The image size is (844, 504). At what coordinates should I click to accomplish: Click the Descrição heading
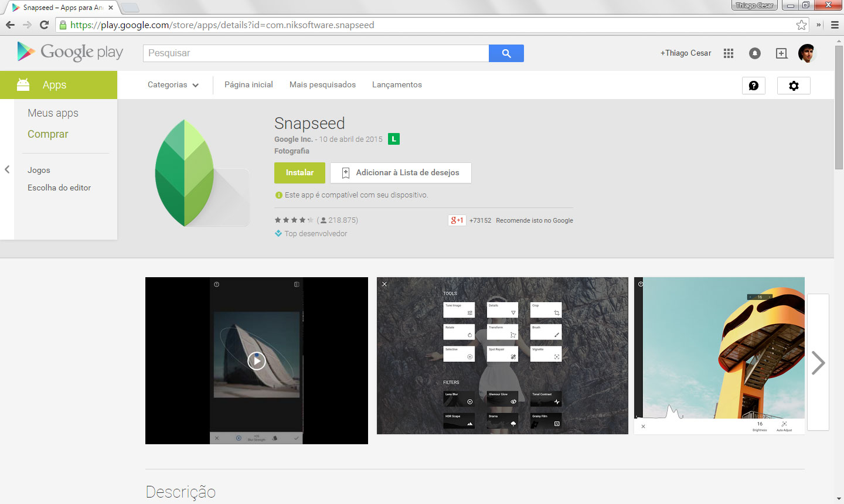click(181, 492)
